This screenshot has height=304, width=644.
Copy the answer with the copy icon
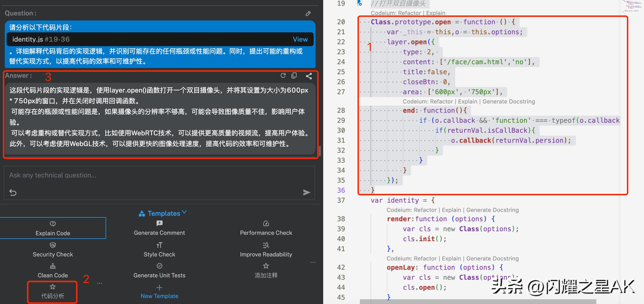click(x=294, y=76)
